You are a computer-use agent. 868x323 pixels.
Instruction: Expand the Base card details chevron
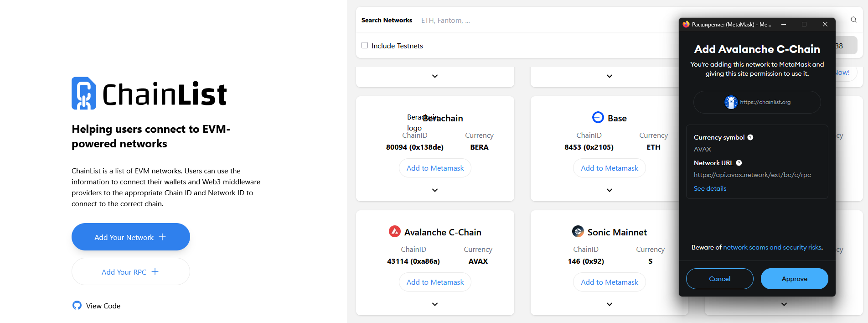pos(610,190)
